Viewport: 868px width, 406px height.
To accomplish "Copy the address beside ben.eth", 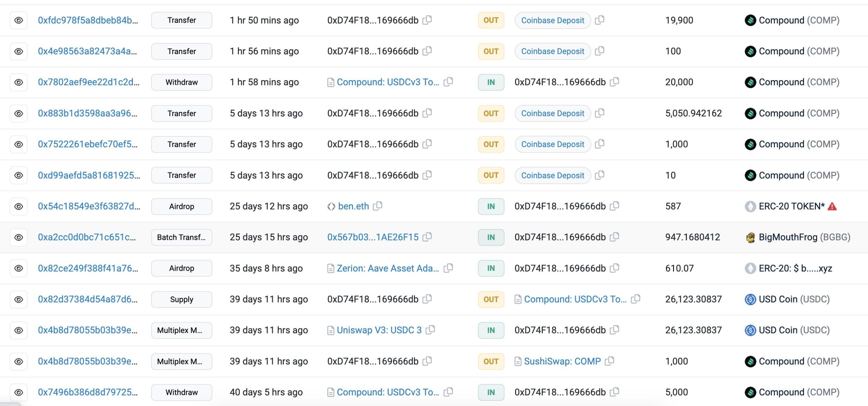I will (x=378, y=206).
